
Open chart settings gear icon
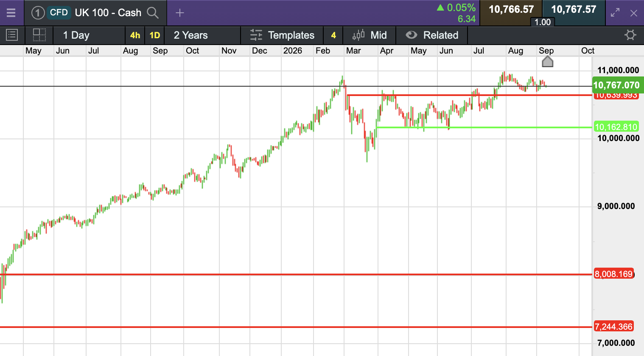pos(630,35)
